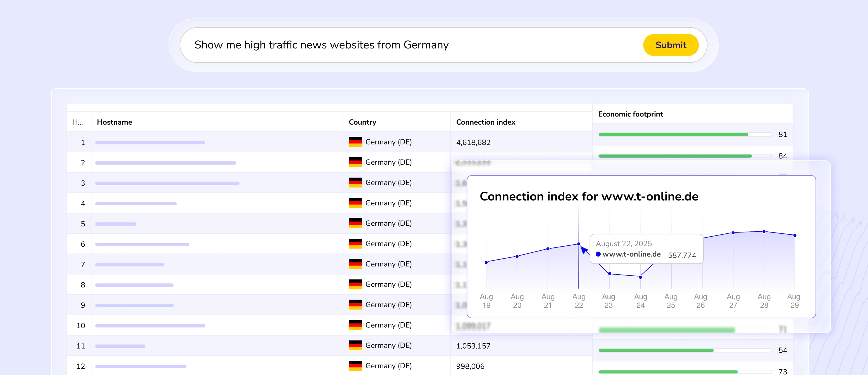Click the Economic footprint column header
Viewport: 868px width, 375px height.
click(630, 114)
